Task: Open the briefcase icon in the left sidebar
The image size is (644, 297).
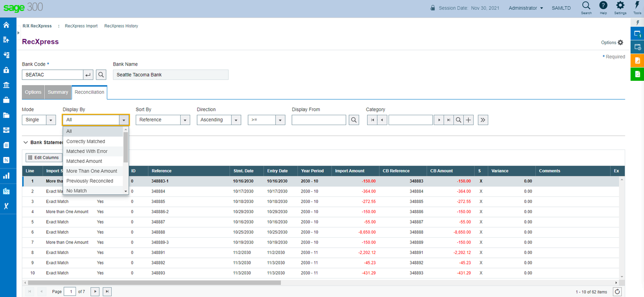Action: coord(6,100)
